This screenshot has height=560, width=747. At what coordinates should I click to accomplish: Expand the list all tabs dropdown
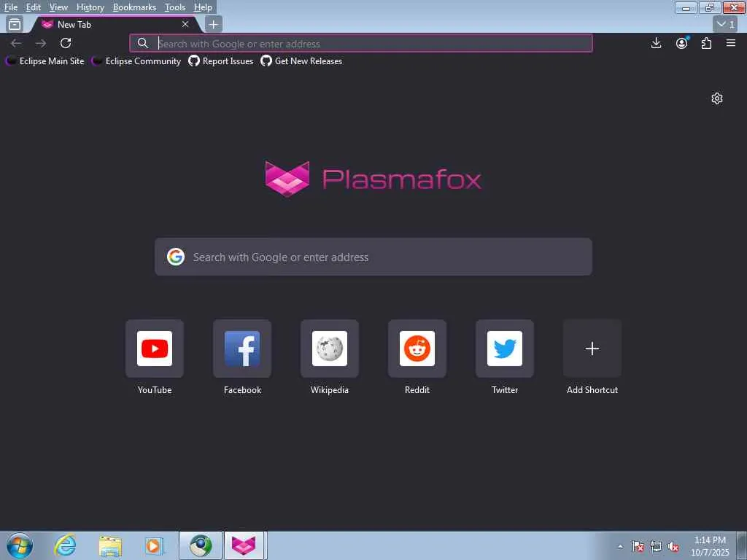tap(726, 24)
